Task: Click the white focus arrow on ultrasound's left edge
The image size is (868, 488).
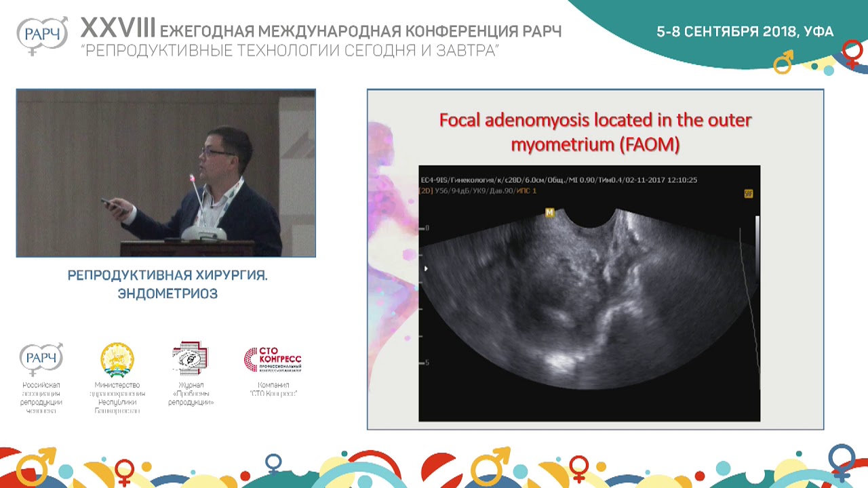Action: 426,268
